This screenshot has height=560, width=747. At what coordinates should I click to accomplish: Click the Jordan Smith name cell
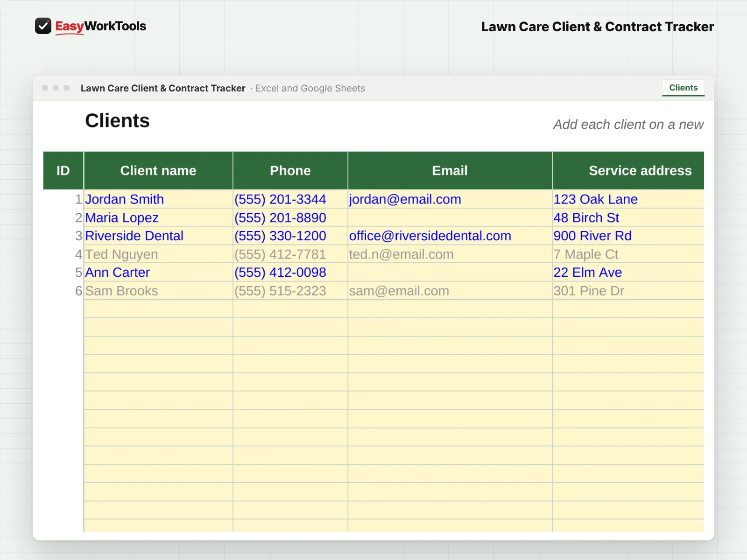point(158,199)
